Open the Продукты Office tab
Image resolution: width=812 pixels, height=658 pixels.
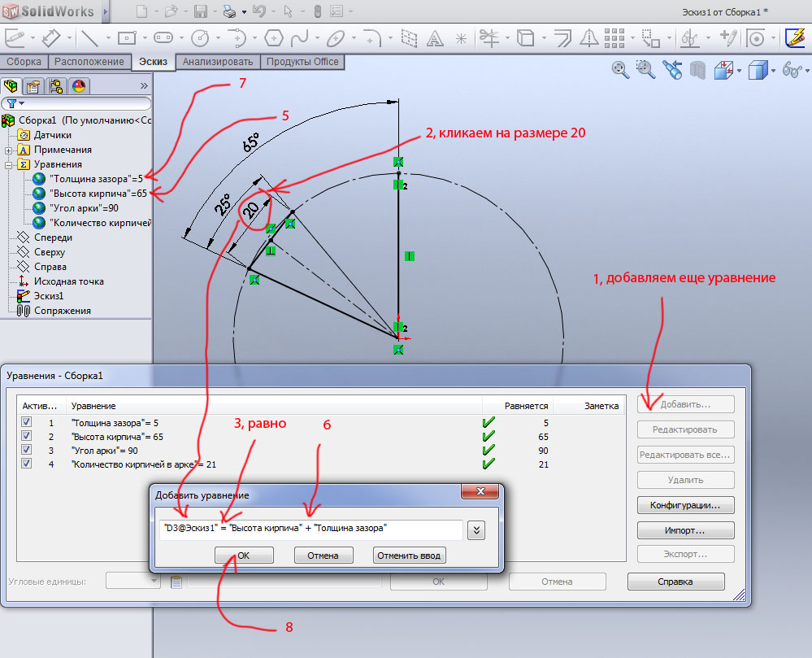pyautogui.click(x=302, y=62)
